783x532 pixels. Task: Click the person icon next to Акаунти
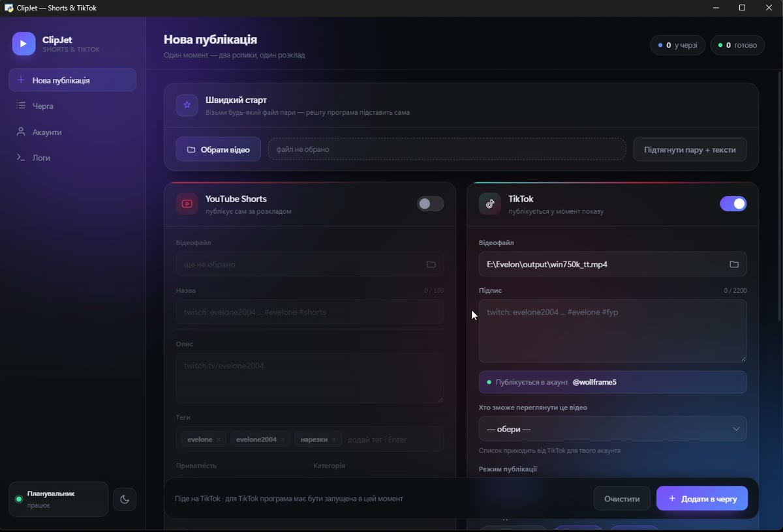point(21,132)
